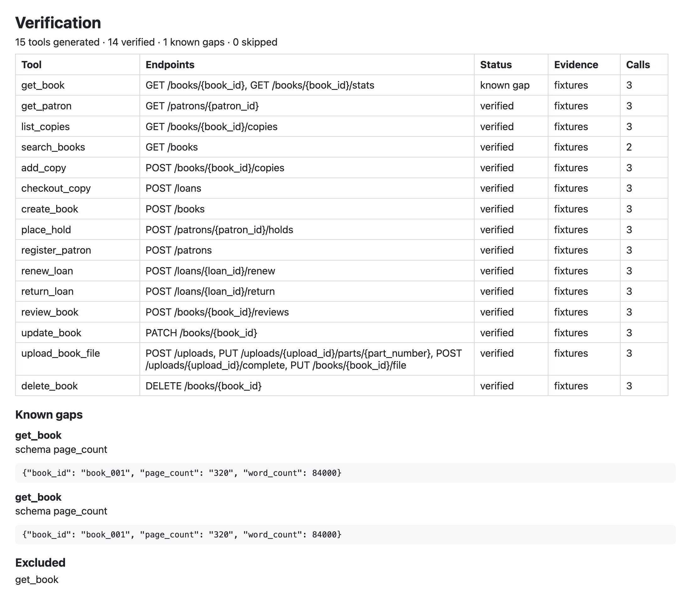The image size is (691, 616).
Task: Click the Verification page heading
Action: 58,23
